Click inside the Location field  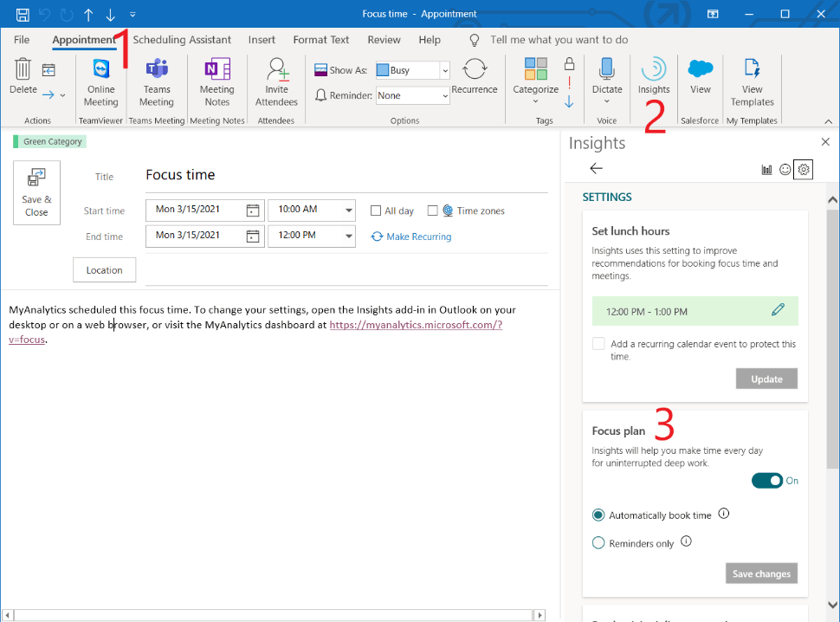(104, 269)
